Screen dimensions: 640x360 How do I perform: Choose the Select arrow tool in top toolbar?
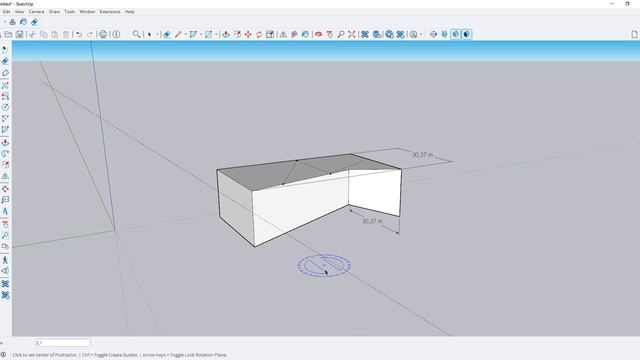tap(150, 34)
